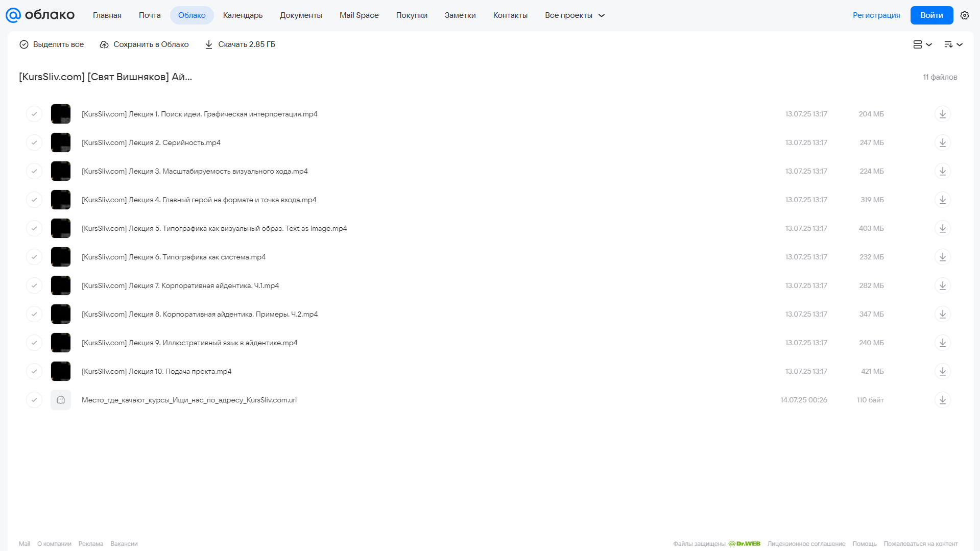Viewport: 980px width, 551px height.
Task: Click Скачать 2.85 ГБ button
Action: [240, 44]
